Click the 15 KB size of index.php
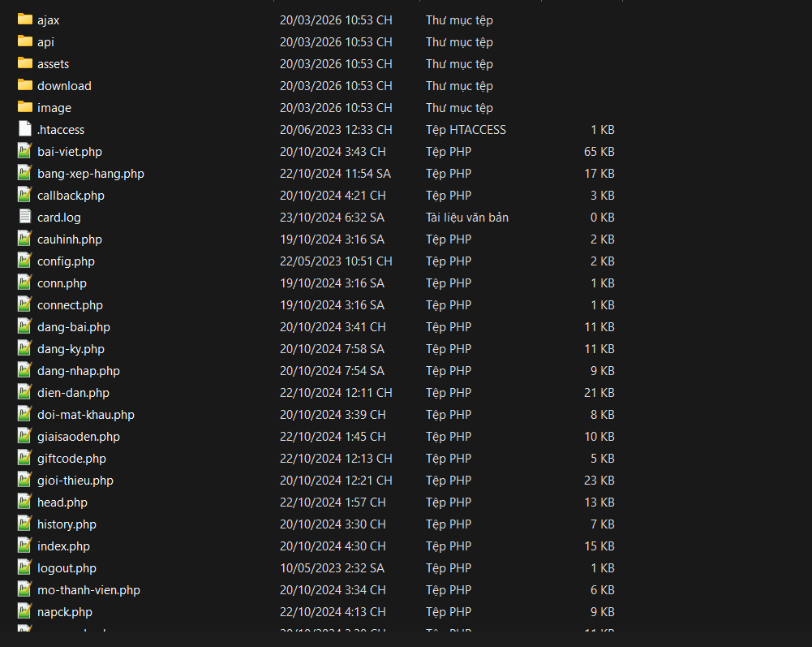The height and width of the screenshot is (647, 812). tap(599, 546)
